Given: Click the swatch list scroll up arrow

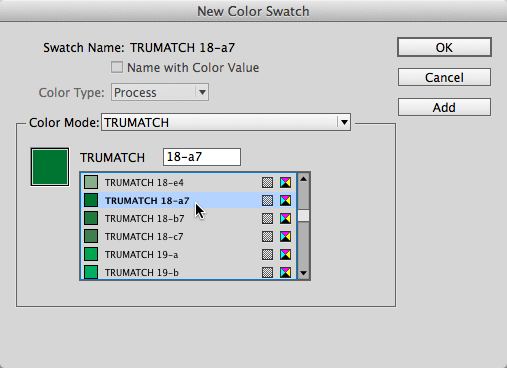Looking at the screenshot, I should tap(303, 179).
